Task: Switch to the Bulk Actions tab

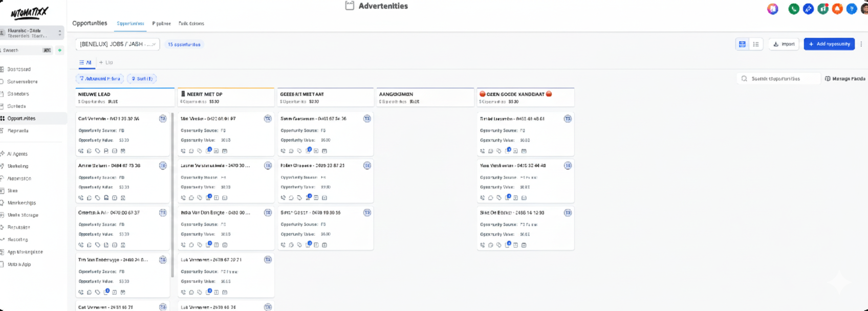Action: click(x=191, y=24)
